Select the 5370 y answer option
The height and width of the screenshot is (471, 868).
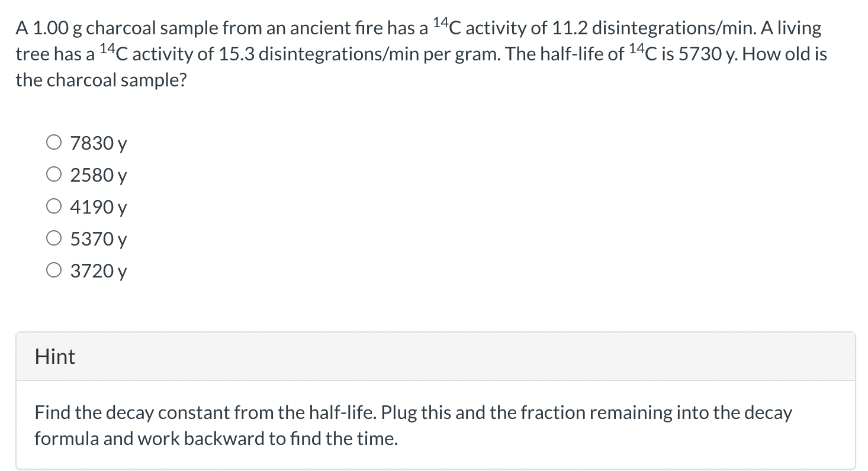(x=54, y=237)
